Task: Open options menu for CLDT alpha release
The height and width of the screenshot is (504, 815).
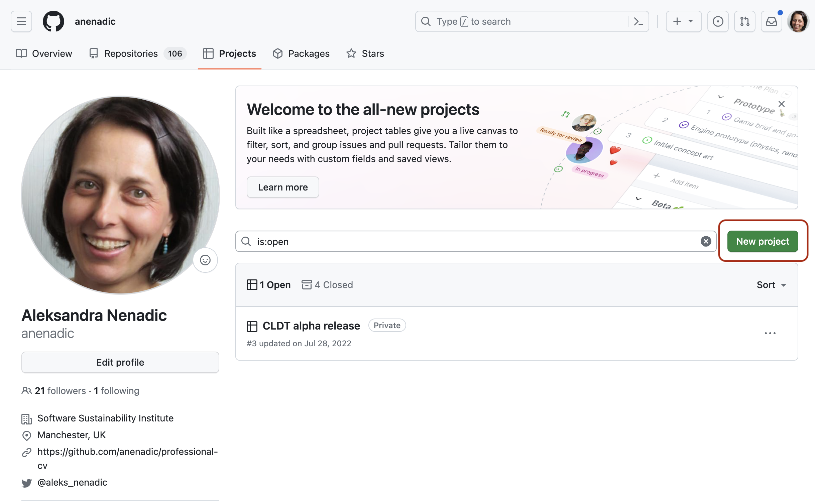Action: 771,333
